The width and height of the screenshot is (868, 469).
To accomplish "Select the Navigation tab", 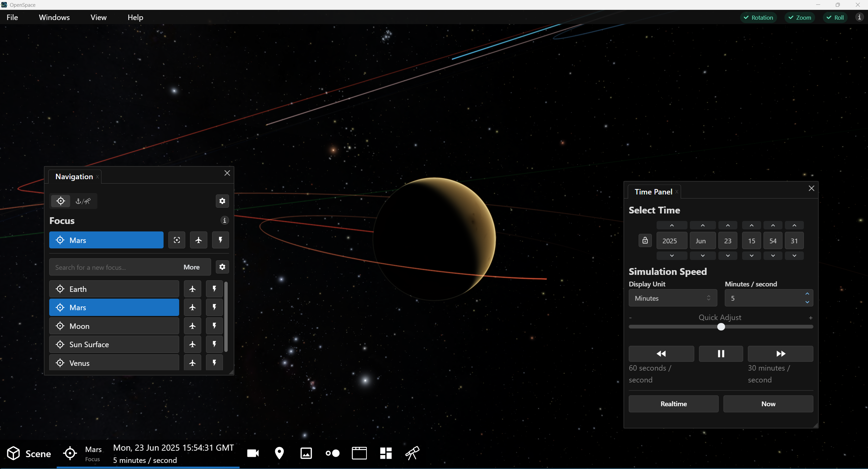I will [74, 176].
